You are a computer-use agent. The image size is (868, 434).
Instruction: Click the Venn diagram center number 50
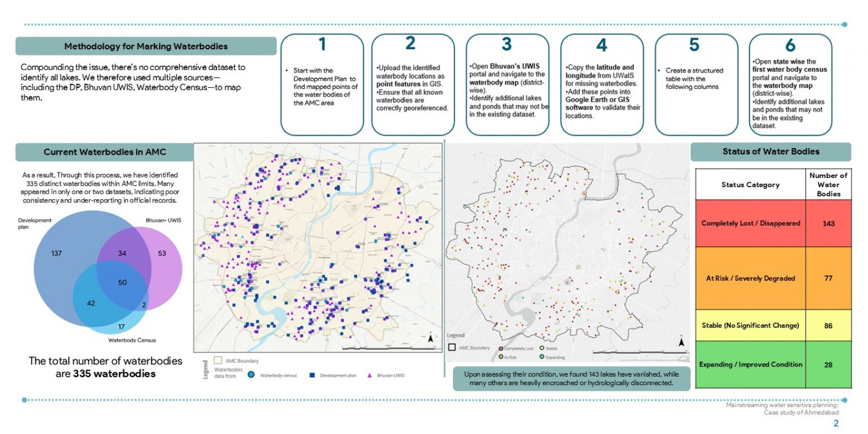pos(123,283)
